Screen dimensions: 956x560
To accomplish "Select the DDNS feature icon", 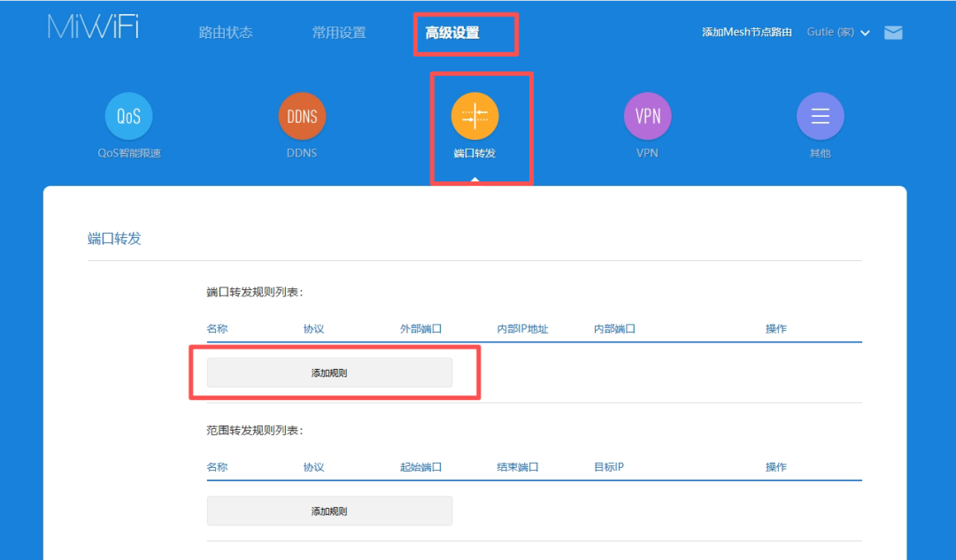I will pos(302,115).
